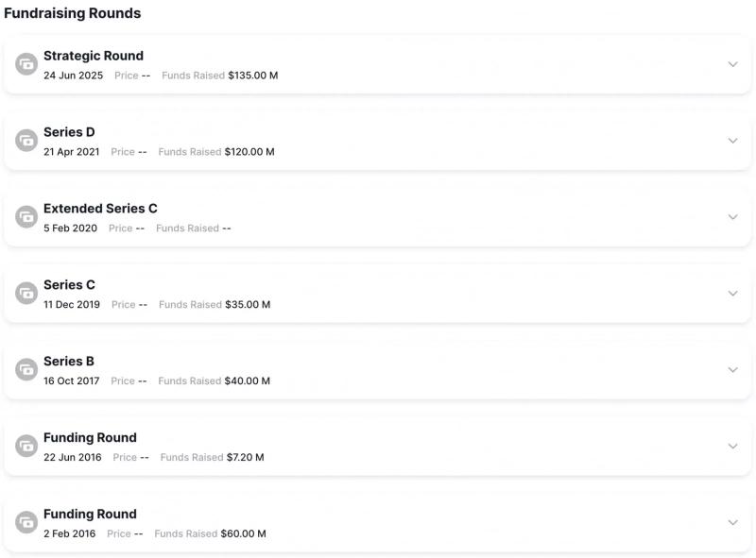The height and width of the screenshot is (558, 756).
Task: Expand the $60.00 M Funding Round chevron
Action: [733, 522]
